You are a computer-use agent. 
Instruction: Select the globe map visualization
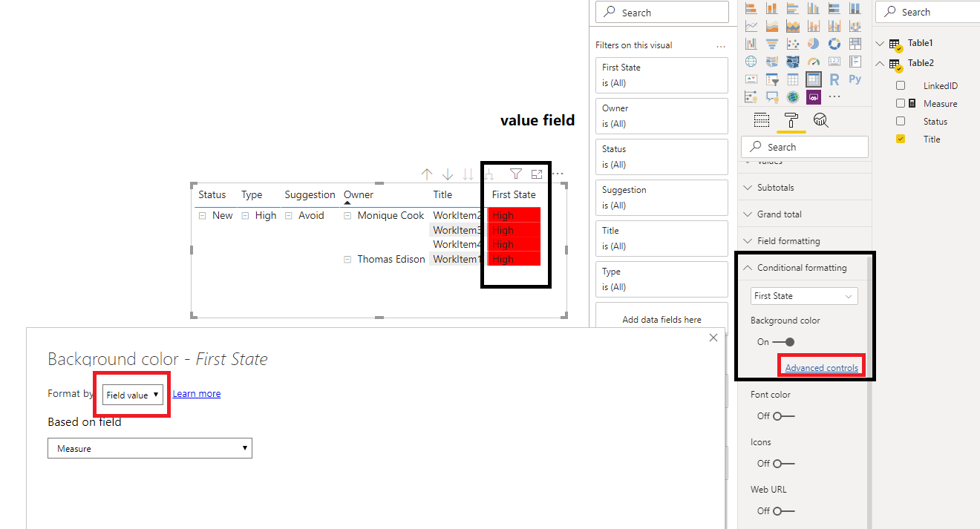tap(751, 62)
